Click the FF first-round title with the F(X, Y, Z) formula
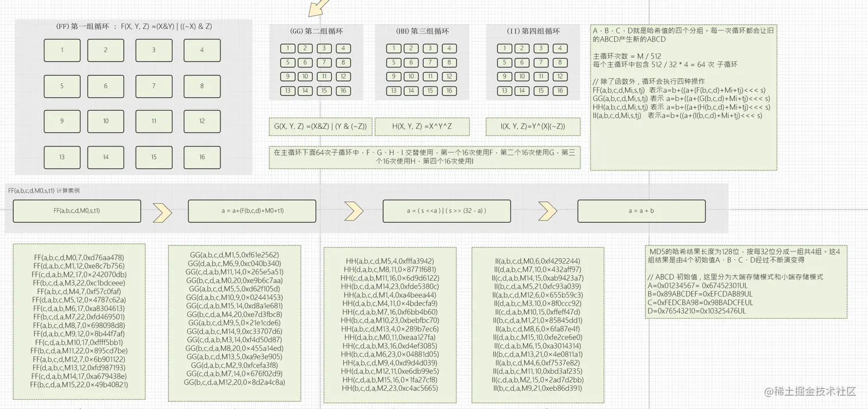Screen dimensions: 868x409 click(x=134, y=26)
